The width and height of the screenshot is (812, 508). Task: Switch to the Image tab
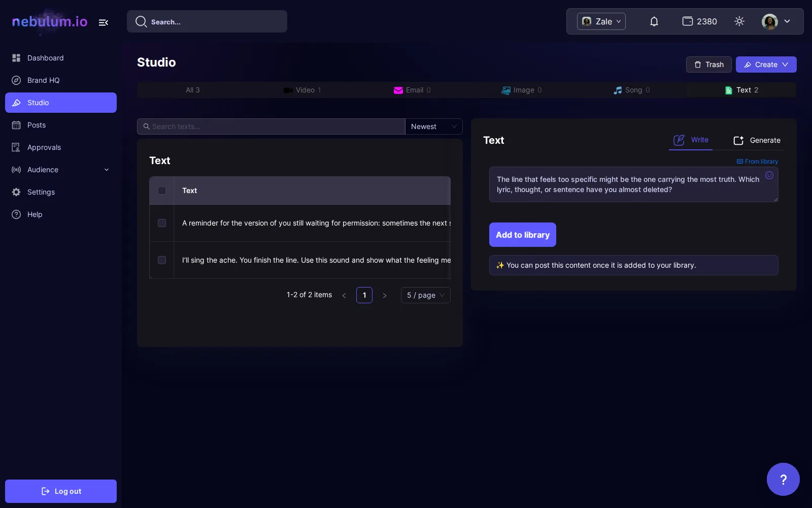(x=522, y=90)
